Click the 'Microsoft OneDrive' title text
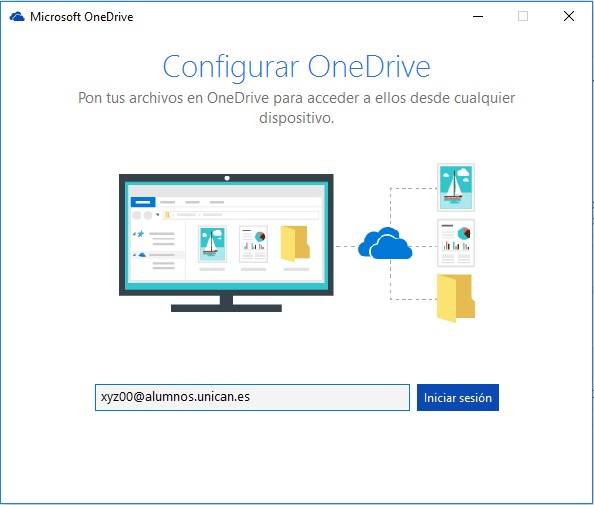The width and height of the screenshot is (594, 505). 82,17
